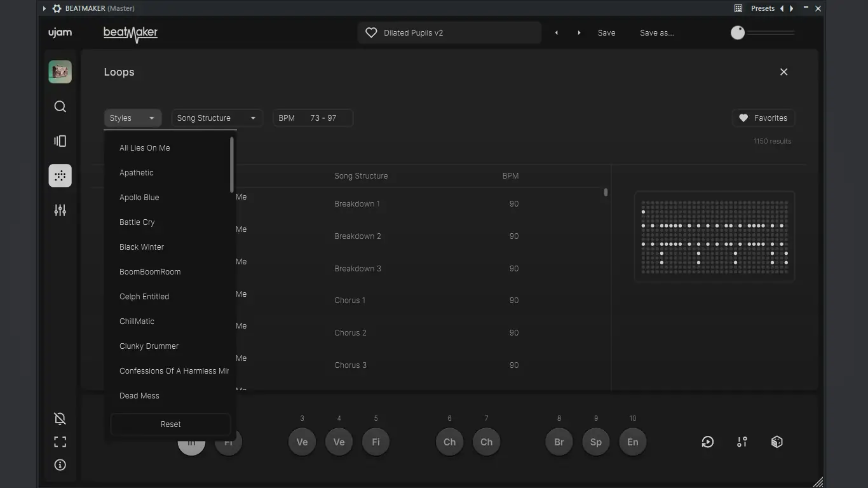The image size is (868, 488).
Task: Click right arrow next to title-bar Presets
Action: click(791, 8)
